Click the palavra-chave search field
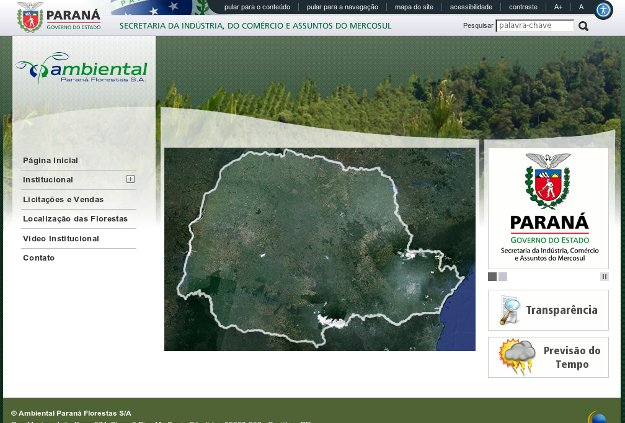The image size is (625, 423). (535, 26)
